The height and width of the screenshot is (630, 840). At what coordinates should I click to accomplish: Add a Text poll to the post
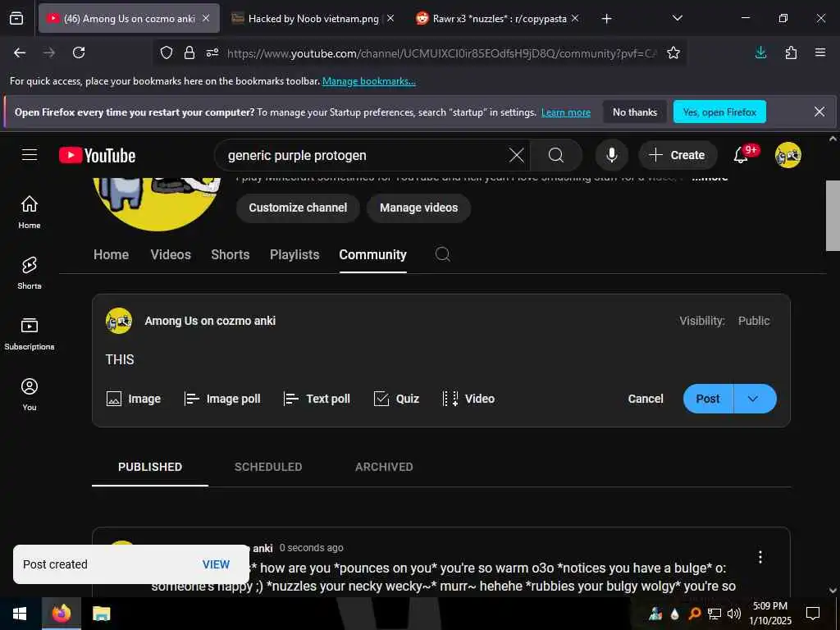(x=317, y=399)
